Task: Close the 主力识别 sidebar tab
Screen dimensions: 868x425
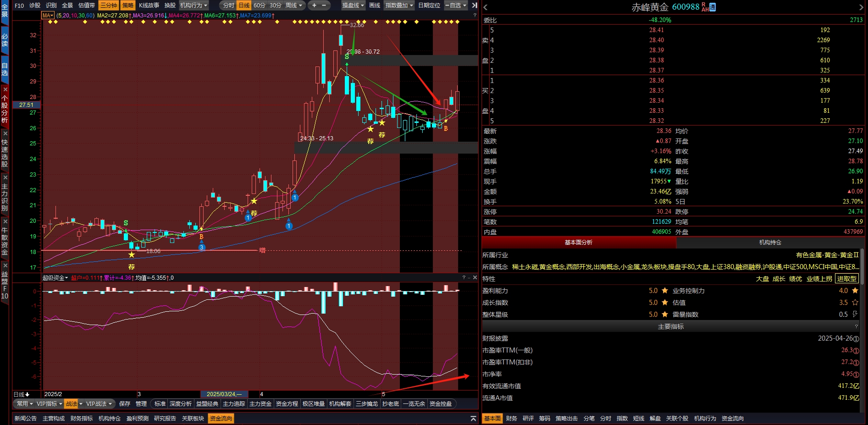Action: 5,177
